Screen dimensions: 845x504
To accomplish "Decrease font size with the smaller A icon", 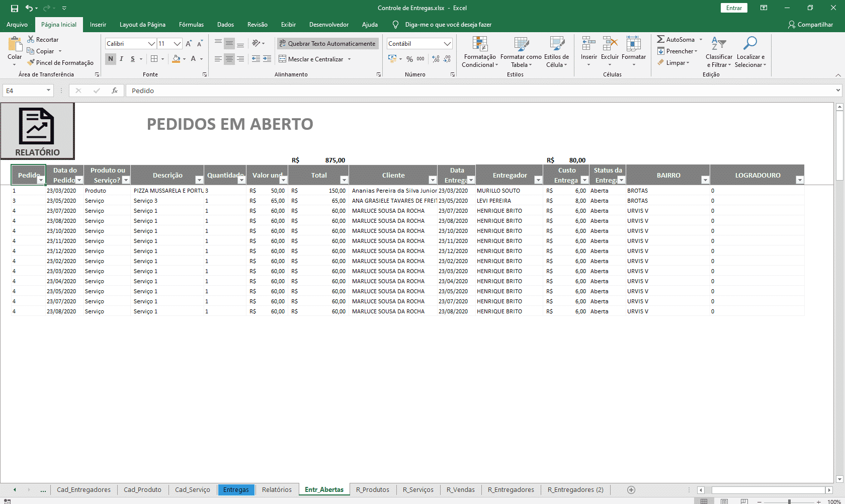I will pyautogui.click(x=200, y=44).
